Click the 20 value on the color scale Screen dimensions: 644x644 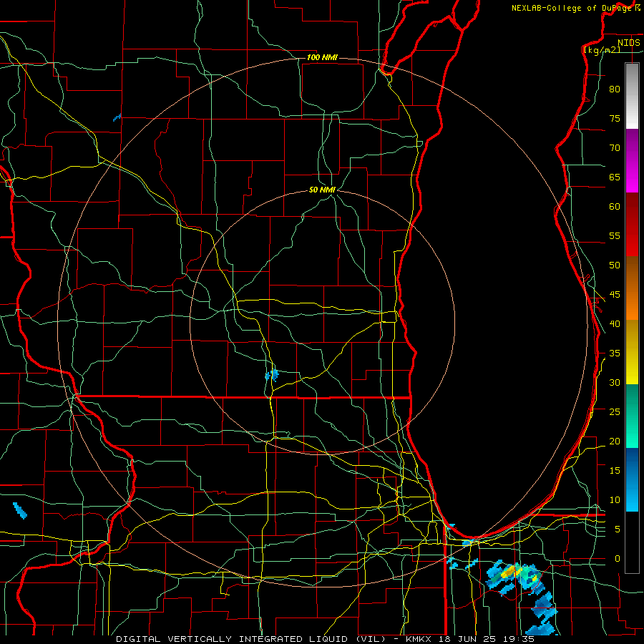615,441
